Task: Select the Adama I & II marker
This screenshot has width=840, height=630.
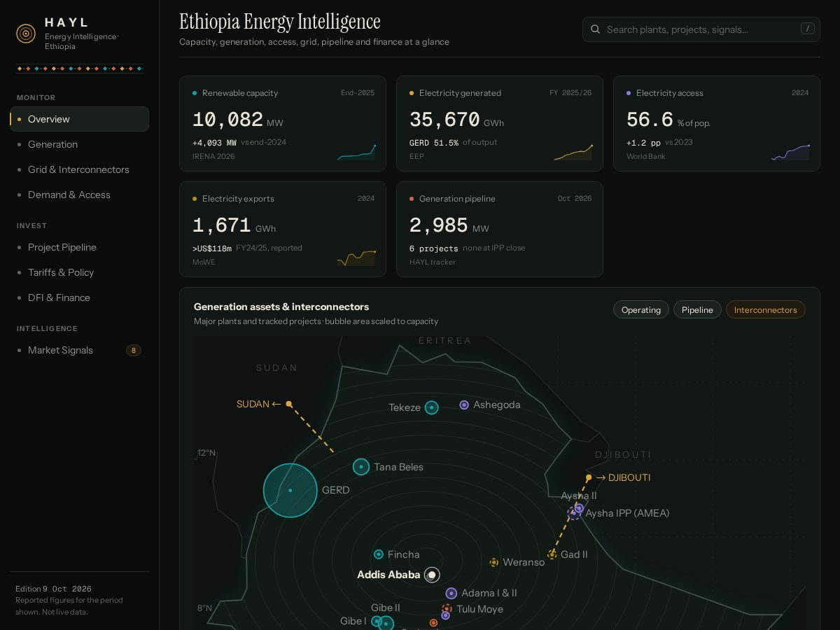Action: click(451, 593)
